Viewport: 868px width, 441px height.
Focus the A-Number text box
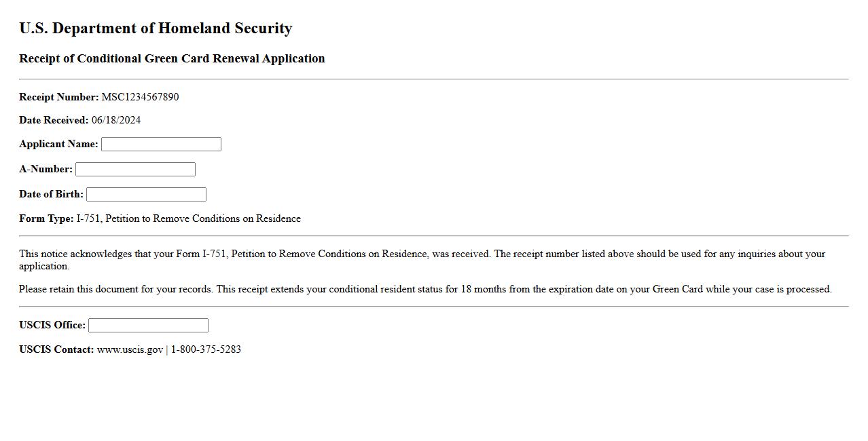tap(135, 169)
